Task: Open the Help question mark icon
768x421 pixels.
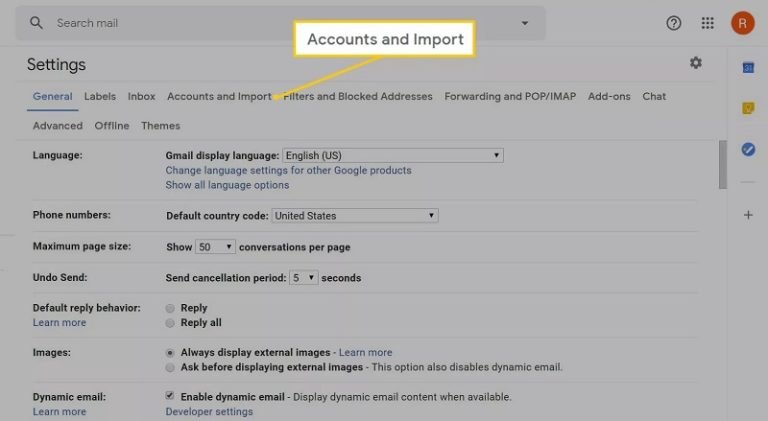Action: 674,23
